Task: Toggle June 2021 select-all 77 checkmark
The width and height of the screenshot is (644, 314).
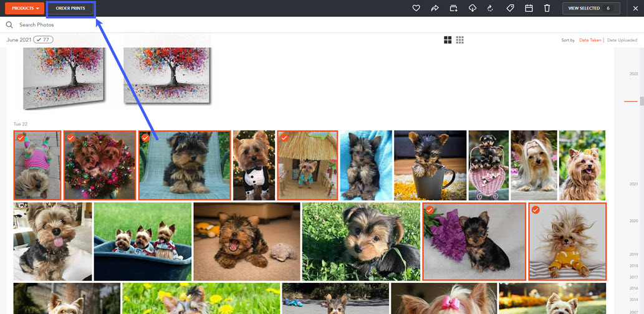Action: click(43, 40)
